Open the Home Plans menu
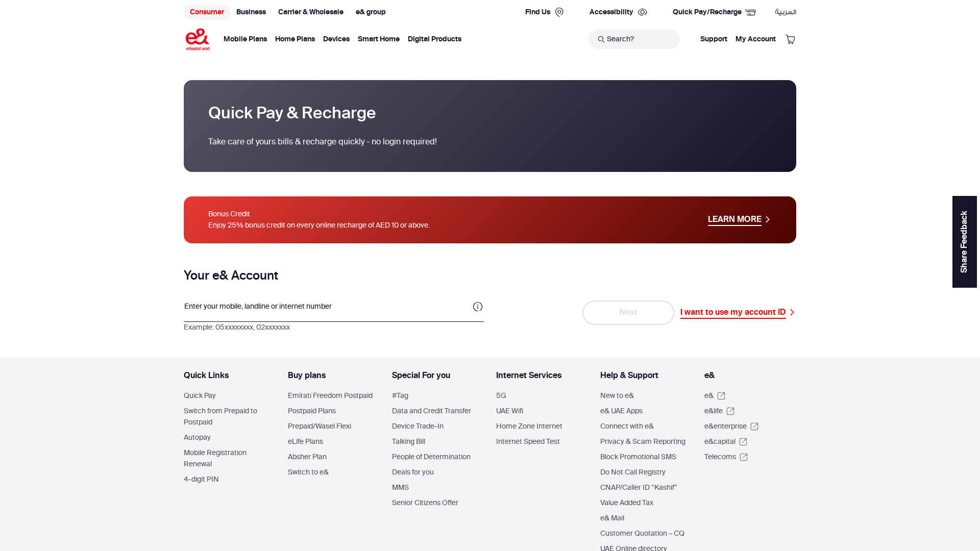Screen dimensions: 980x551 (x=295, y=39)
